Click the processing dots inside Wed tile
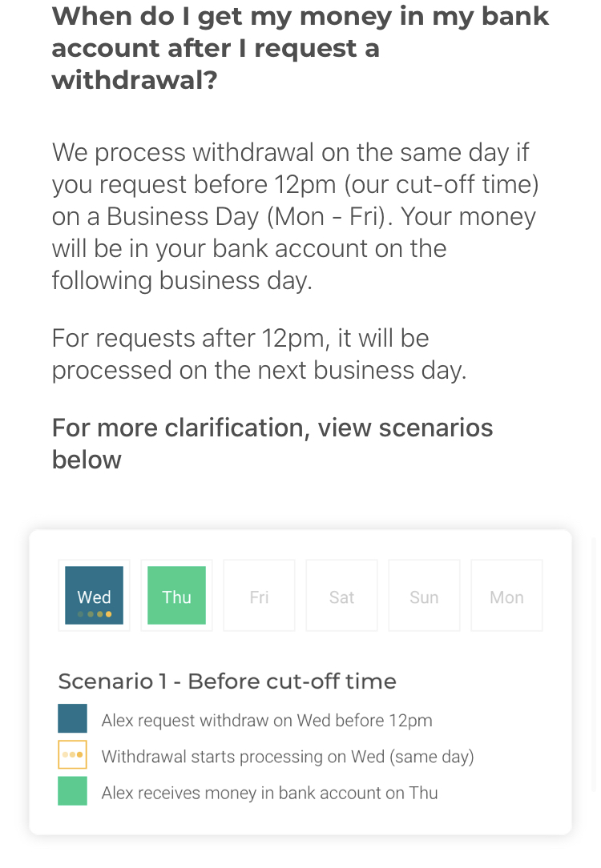 click(x=95, y=614)
